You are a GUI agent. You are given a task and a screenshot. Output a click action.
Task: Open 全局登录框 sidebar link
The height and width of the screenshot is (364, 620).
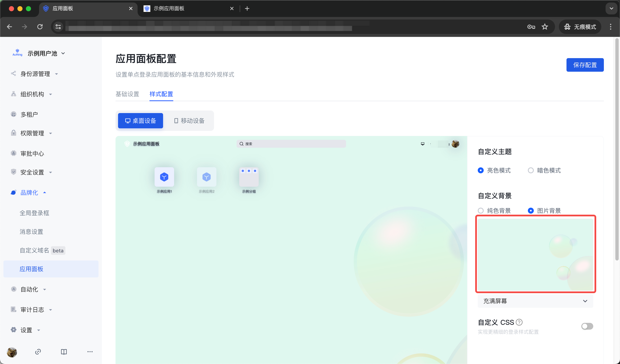click(34, 213)
